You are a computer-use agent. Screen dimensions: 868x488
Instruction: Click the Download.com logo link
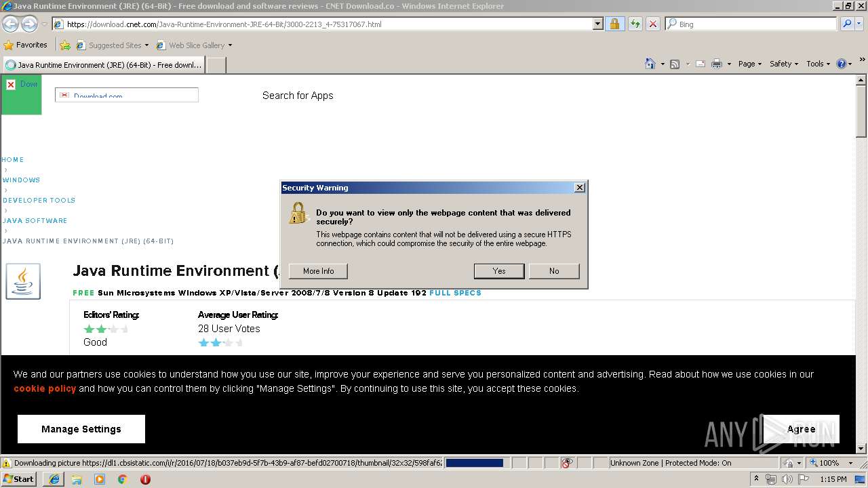point(127,95)
